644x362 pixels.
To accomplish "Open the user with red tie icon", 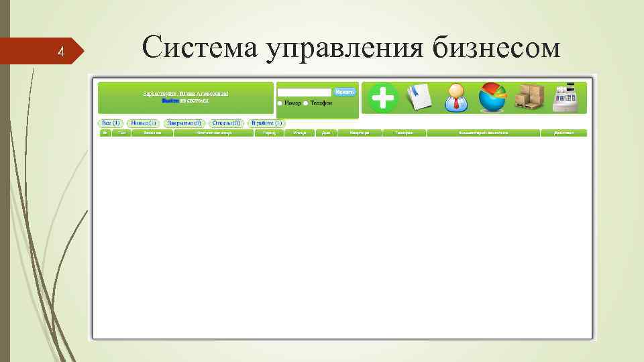I will (456, 98).
